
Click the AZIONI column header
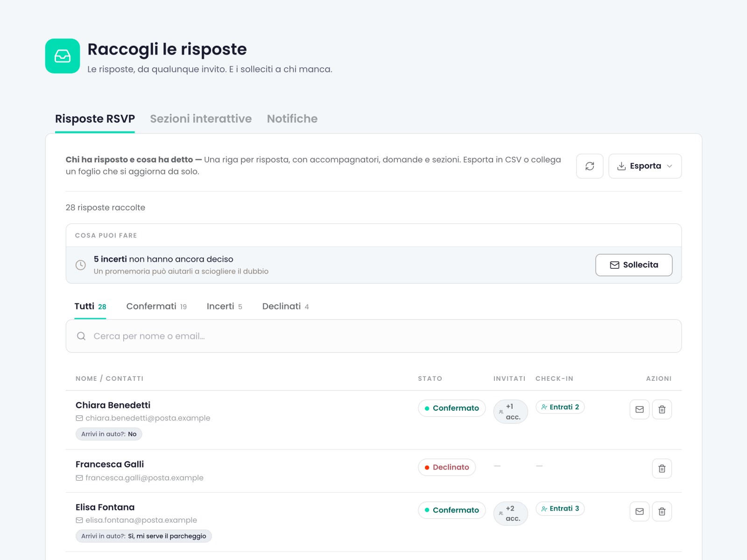pyautogui.click(x=659, y=378)
